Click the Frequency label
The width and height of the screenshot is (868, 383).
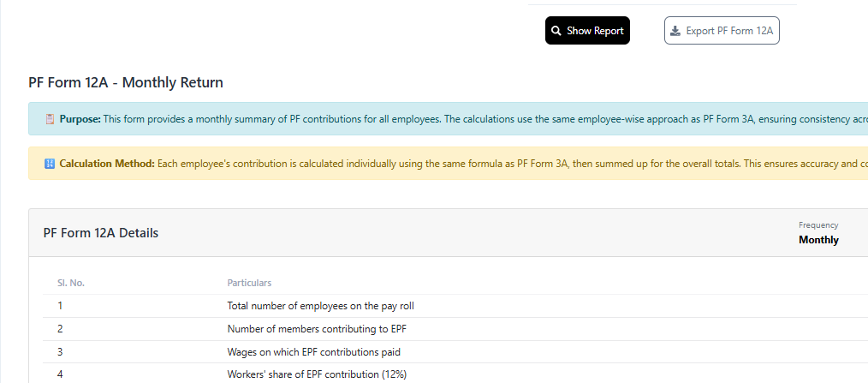click(818, 225)
